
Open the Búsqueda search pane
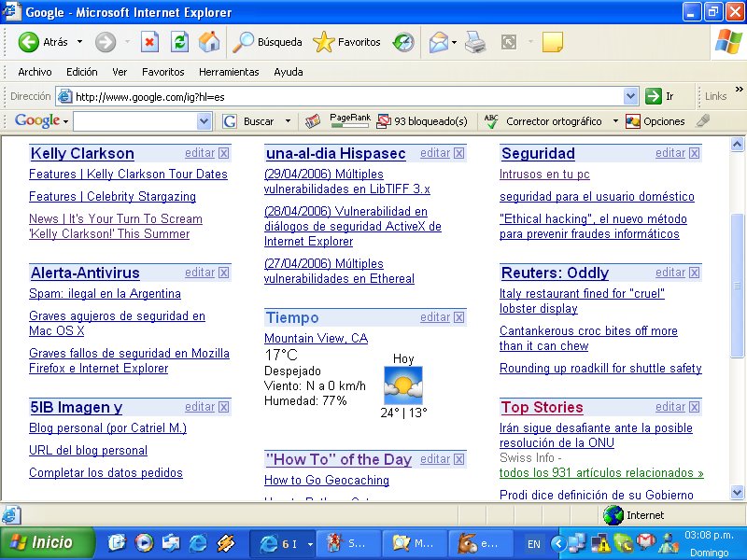[x=267, y=42]
